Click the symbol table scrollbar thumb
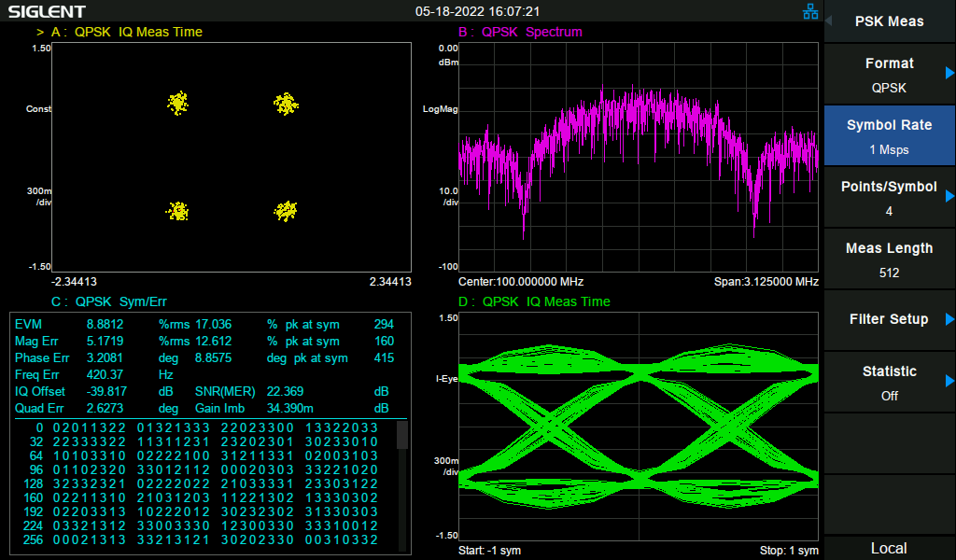The width and height of the screenshot is (956, 560). click(x=401, y=435)
